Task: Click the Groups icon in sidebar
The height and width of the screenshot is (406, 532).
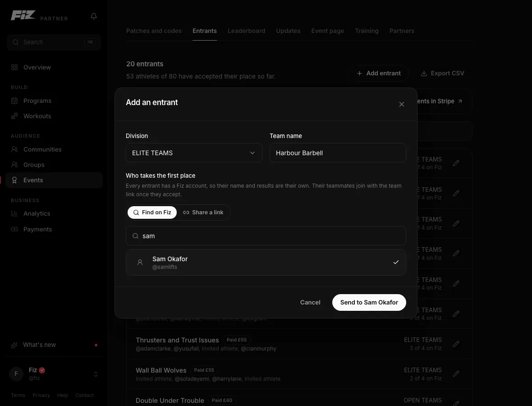Action: point(14,165)
